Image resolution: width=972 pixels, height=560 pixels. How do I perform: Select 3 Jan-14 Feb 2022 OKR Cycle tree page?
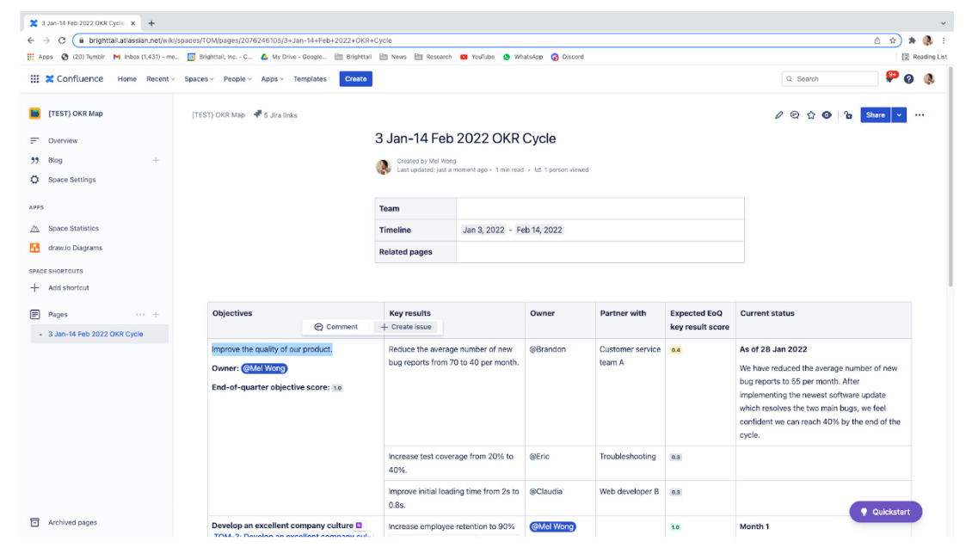pyautogui.click(x=99, y=334)
